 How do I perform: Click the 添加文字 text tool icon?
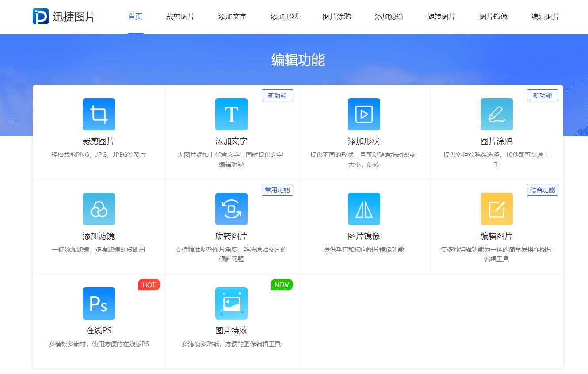point(231,114)
